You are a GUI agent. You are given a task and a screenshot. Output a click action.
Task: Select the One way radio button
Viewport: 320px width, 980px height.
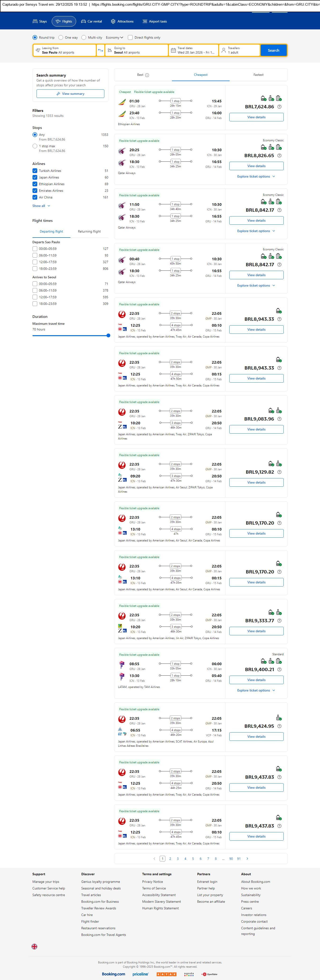click(61, 38)
